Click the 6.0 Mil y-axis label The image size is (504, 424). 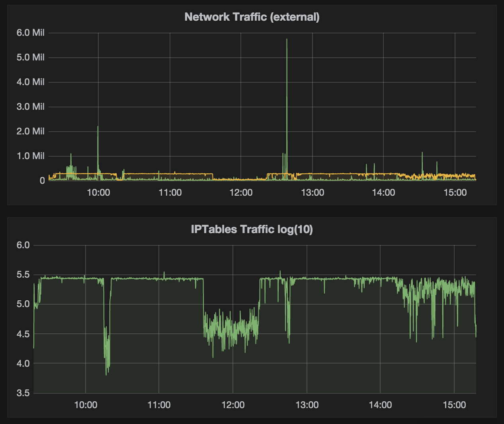pyautogui.click(x=30, y=33)
